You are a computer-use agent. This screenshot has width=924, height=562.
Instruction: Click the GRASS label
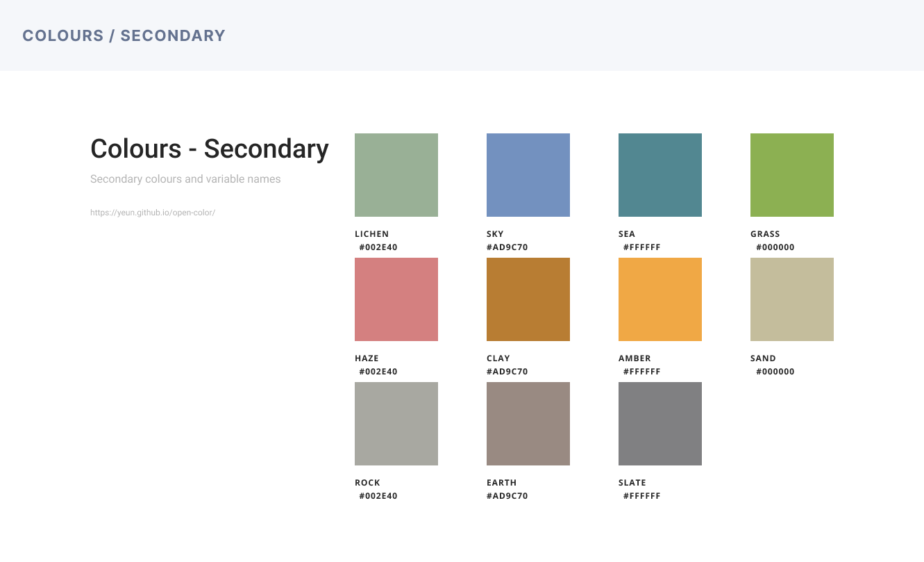pyautogui.click(x=765, y=234)
